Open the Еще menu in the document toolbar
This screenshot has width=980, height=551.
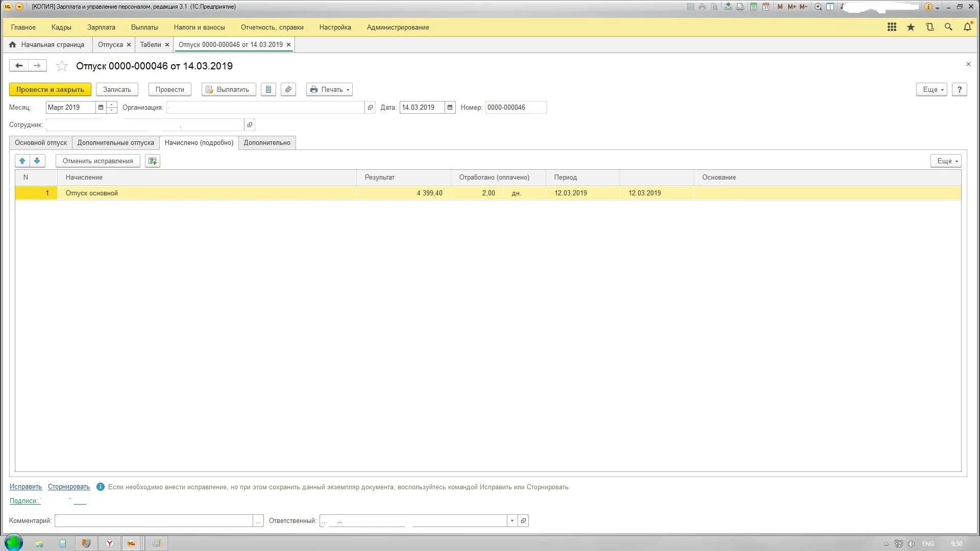(x=932, y=89)
